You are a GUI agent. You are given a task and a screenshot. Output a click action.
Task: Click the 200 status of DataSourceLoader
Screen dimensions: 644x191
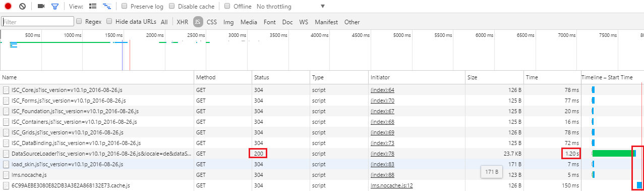coord(259,154)
